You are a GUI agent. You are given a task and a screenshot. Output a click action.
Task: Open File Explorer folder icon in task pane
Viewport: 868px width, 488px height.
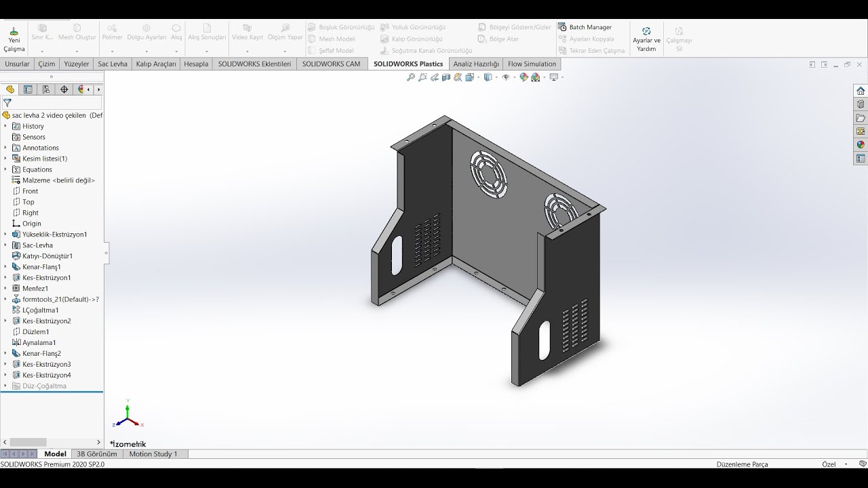[x=861, y=118]
